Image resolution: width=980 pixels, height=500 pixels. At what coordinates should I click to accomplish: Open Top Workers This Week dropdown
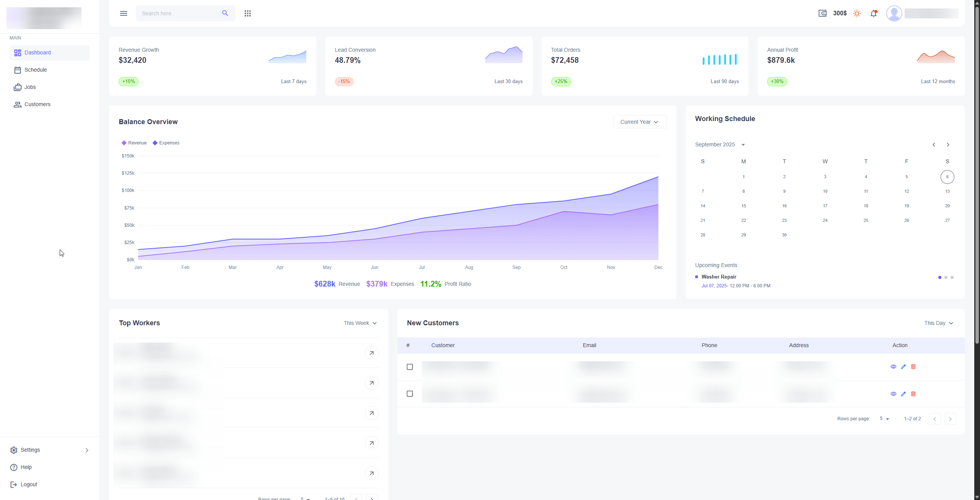(x=360, y=323)
